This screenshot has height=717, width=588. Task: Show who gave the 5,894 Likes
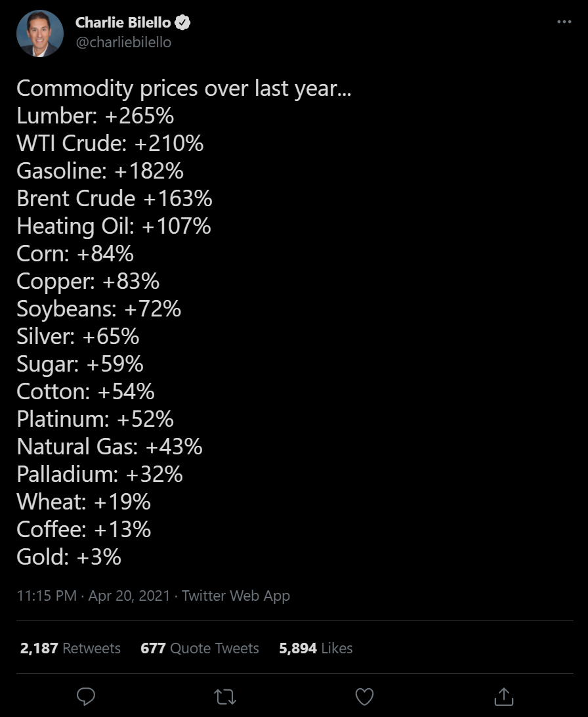click(x=316, y=648)
